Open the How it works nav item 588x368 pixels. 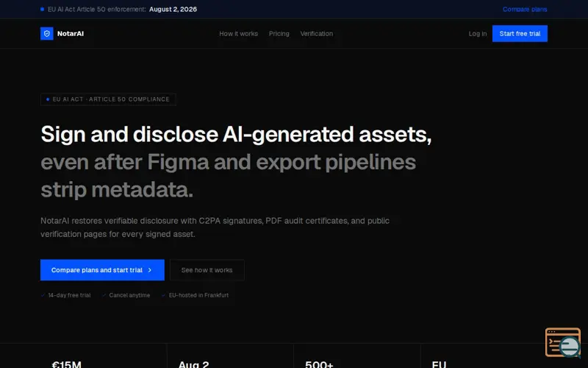click(238, 33)
